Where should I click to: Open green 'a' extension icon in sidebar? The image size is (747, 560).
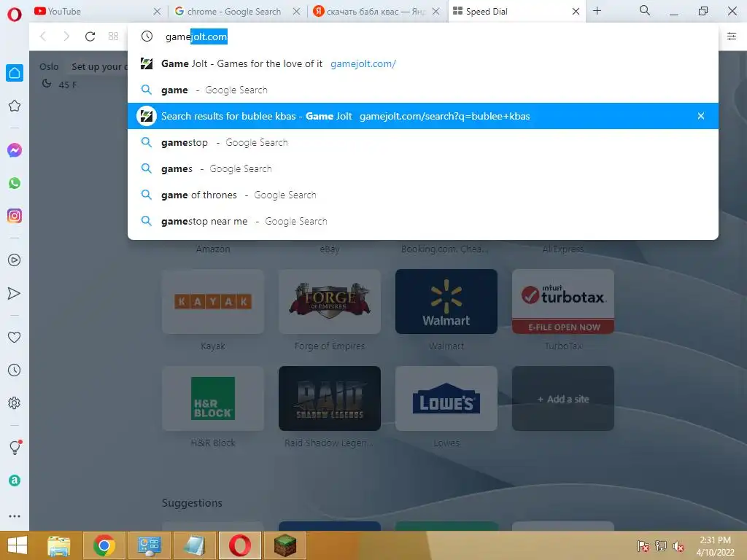click(x=15, y=481)
